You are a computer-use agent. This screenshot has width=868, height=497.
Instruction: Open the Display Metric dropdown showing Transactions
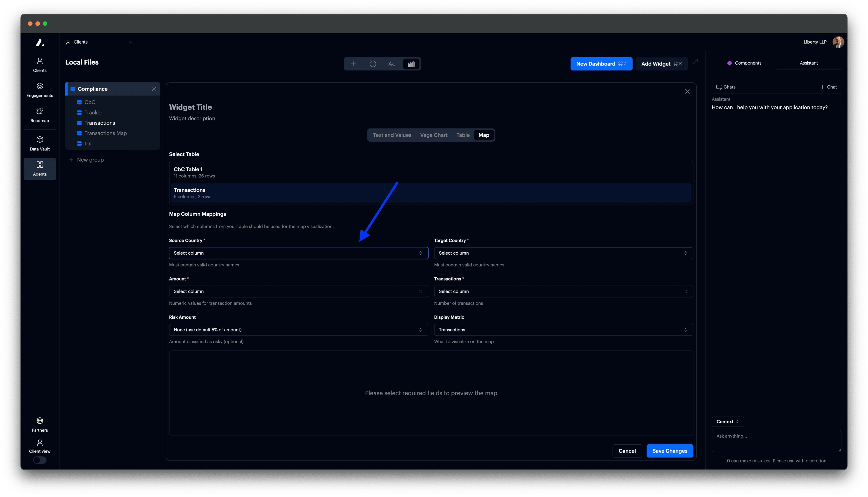click(563, 330)
